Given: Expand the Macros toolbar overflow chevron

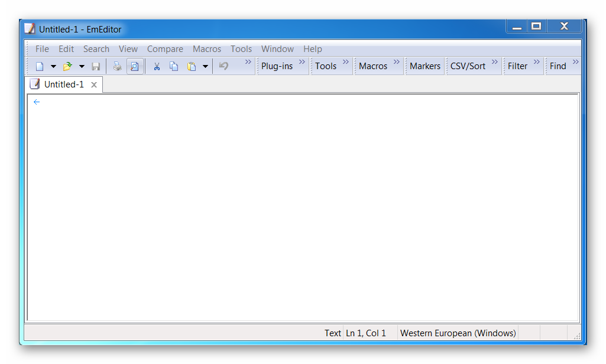Looking at the screenshot, I should 397,62.
